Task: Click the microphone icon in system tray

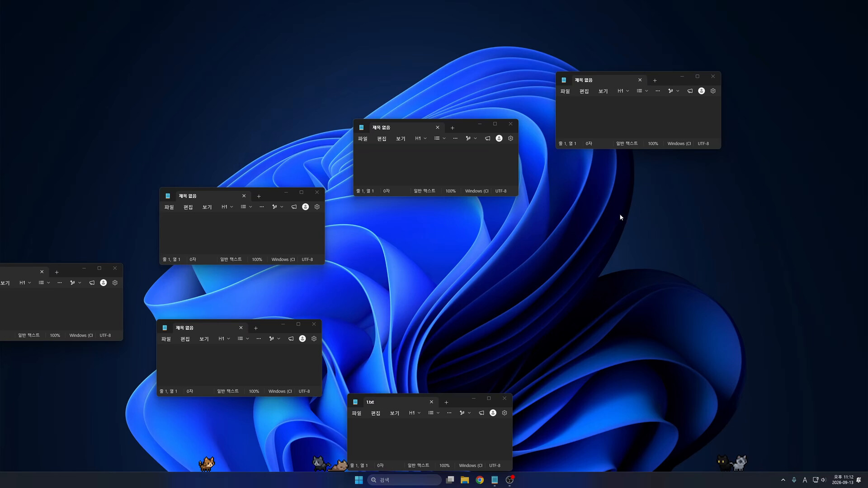Action: point(794,480)
